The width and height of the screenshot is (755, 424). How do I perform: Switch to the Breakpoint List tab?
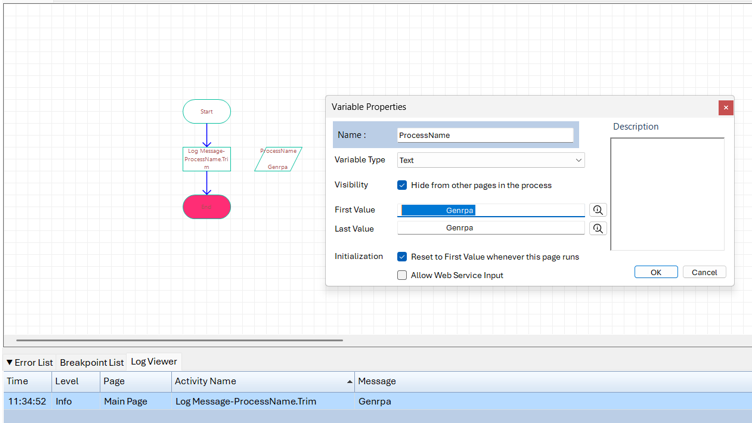[x=91, y=363]
